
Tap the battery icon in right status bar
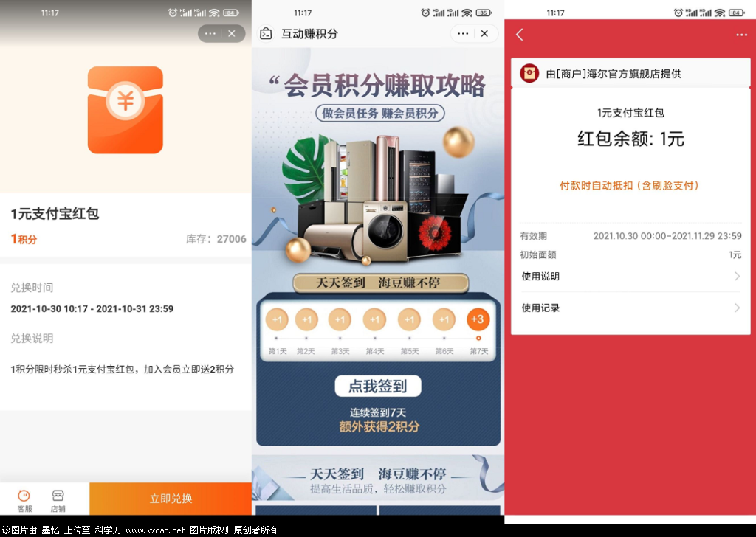click(737, 13)
